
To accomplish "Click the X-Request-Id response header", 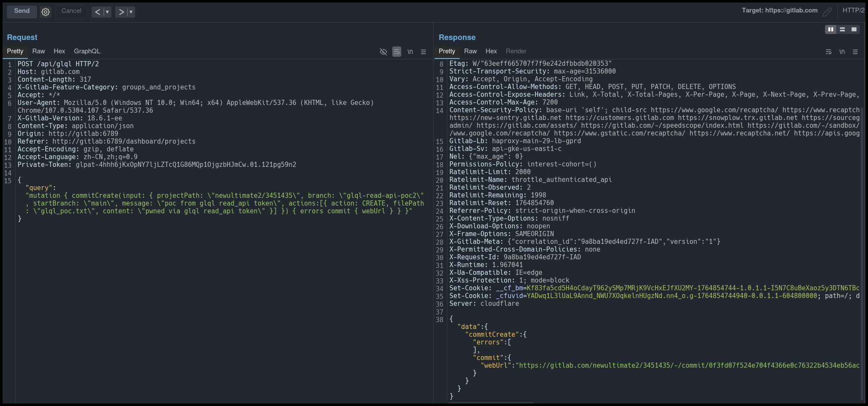I will tap(515, 257).
